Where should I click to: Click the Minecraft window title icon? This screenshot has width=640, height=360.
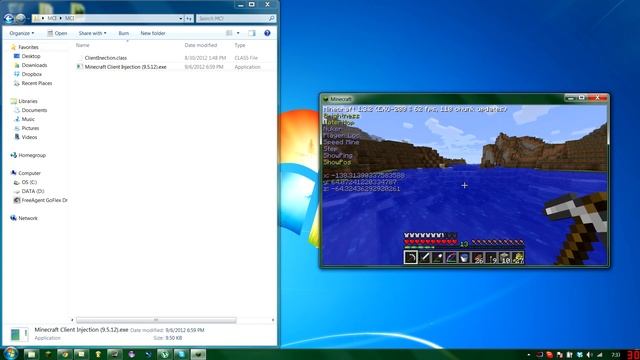pos(326,99)
